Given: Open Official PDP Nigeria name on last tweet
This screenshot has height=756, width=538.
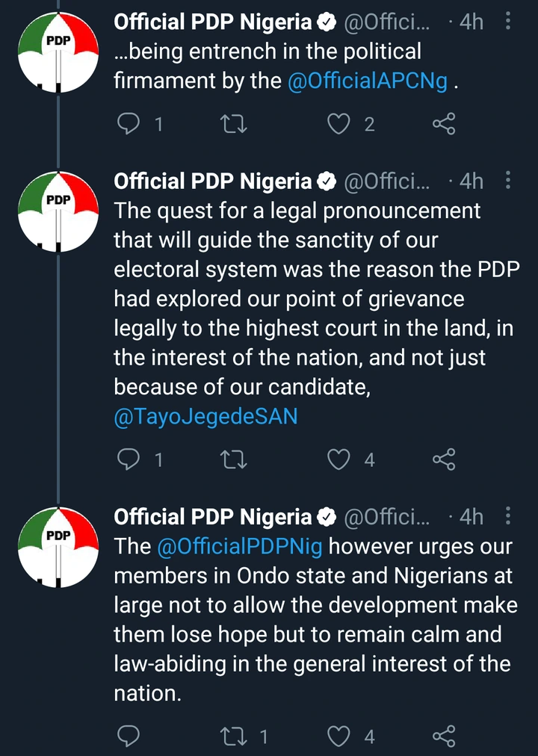Looking at the screenshot, I should (x=212, y=516).
